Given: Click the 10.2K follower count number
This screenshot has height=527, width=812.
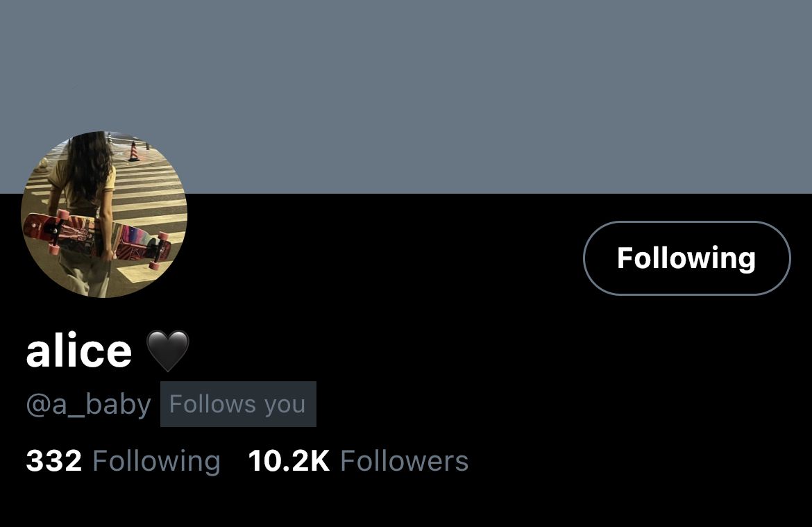Looking at the screenshot, I should (x=289, y=460).
